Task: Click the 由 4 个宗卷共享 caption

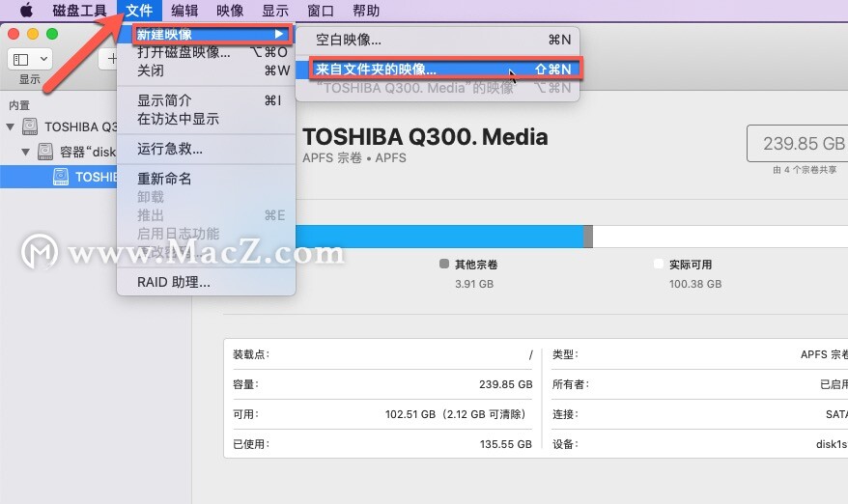Action: 805,170
